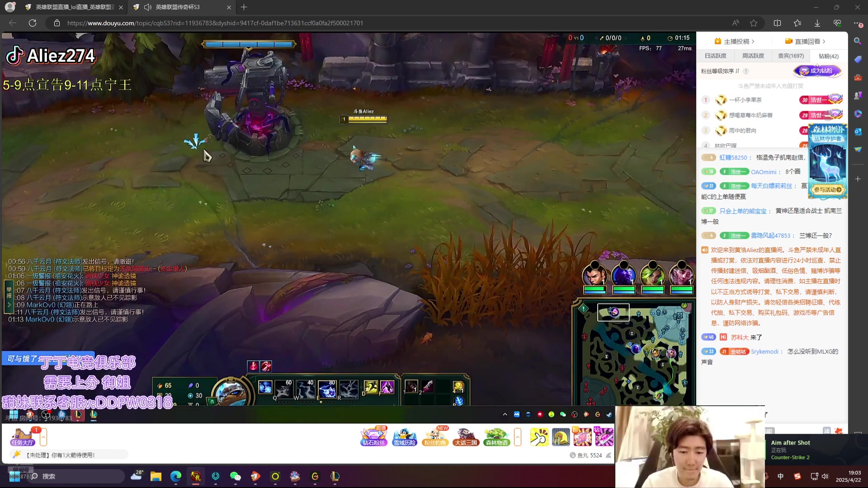Open chat user Srykemodi

tap(766, 352)
